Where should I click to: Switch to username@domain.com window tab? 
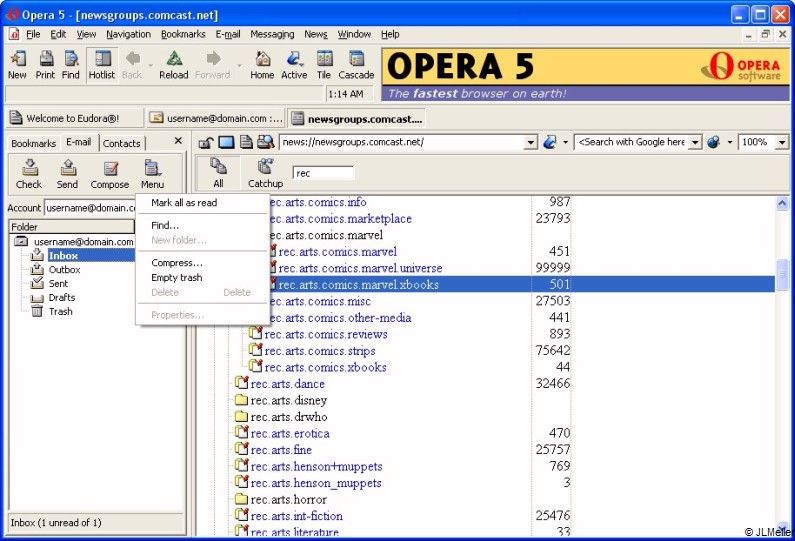[216, 119]
